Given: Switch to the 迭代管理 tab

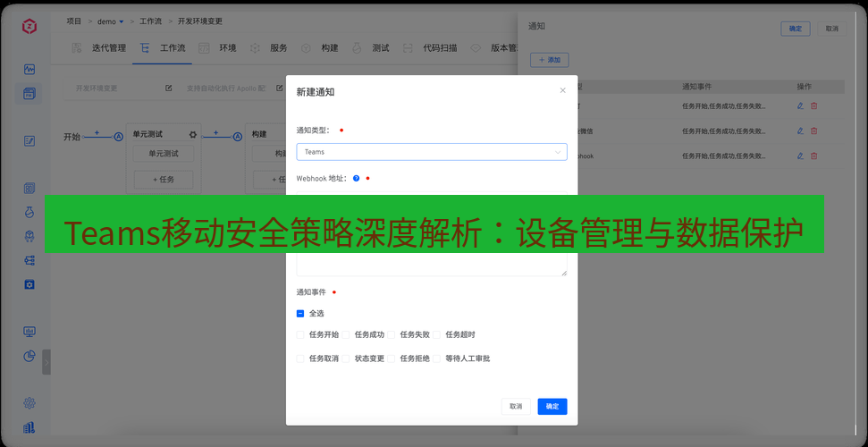Looking at the screenshot, I should [99, 48].
